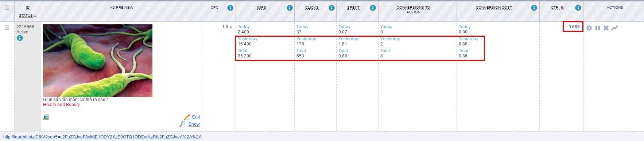Image resolution: width=644 pixels, height=141 pixels.
Task: Open settings gear for ad 2215866
Action: [589, 28]
